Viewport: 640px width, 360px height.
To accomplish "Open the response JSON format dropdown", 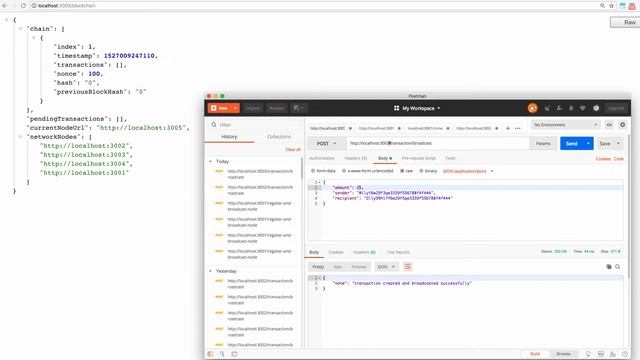I will pyautogui.click(x=386, y=267).
